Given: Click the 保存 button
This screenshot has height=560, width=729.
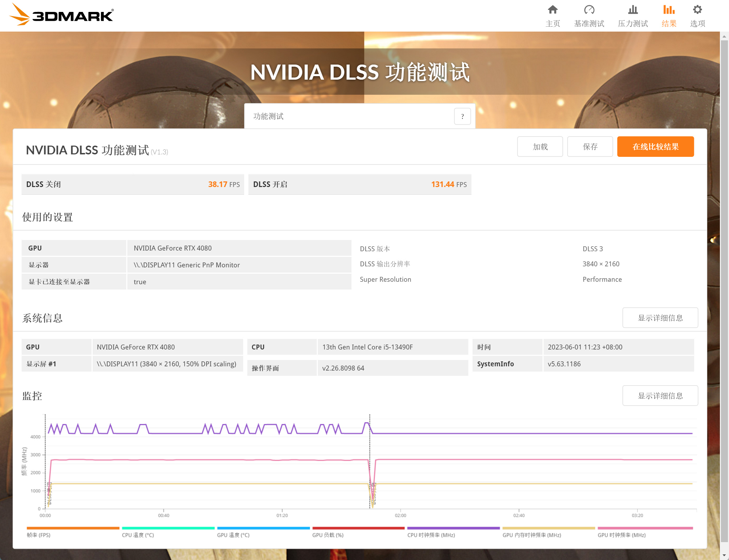Looking at the screenshot, I should point(590,147).
